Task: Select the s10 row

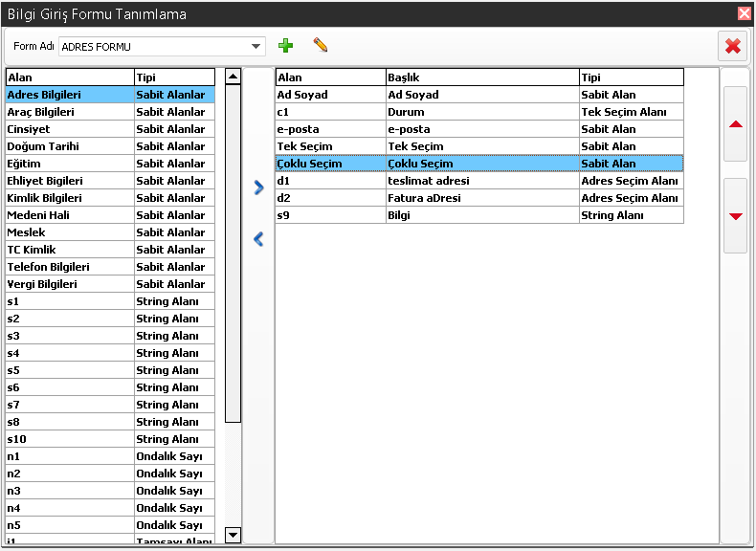Action: pyautogui.click(x=110, y=439)
